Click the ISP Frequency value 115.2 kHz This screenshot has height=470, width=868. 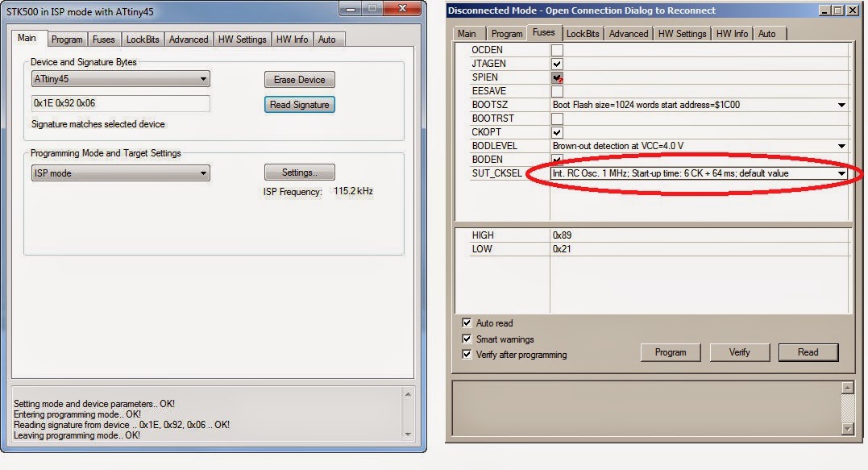click(x=353, y=191)
